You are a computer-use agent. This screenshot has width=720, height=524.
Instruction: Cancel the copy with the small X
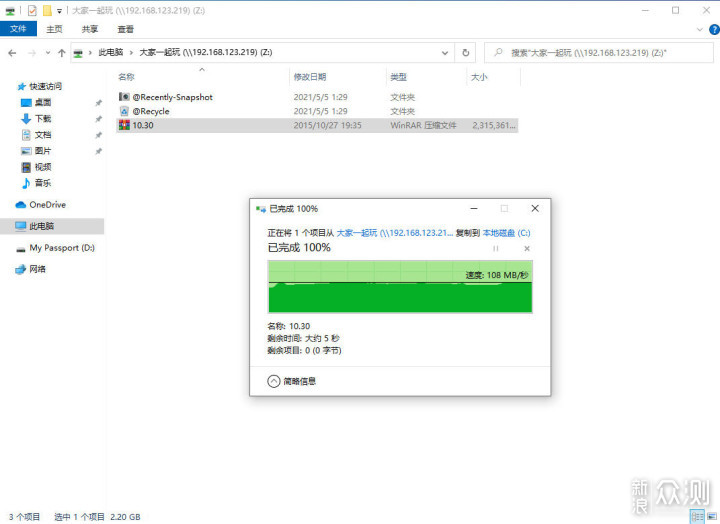pos(527,248)
